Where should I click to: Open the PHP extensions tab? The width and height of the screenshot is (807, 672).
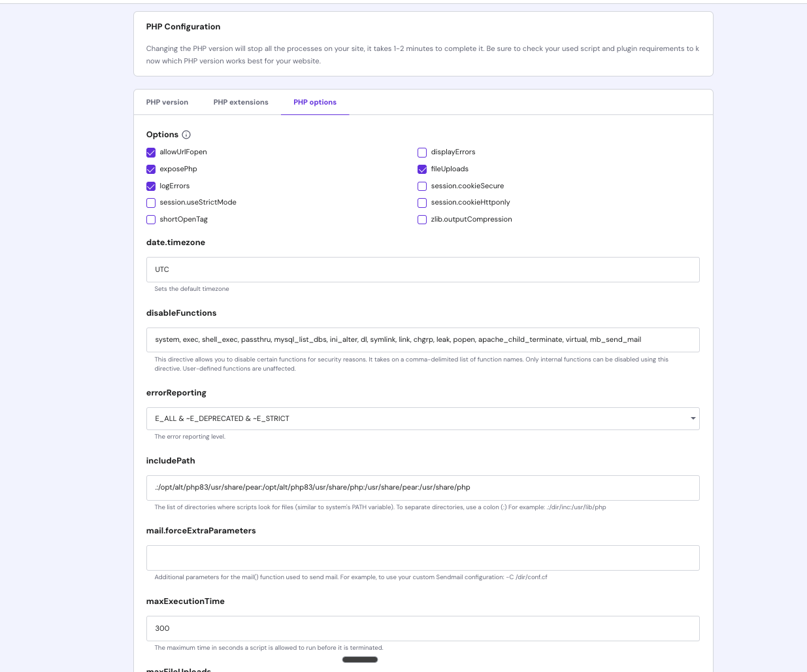[x=240, y=102]
